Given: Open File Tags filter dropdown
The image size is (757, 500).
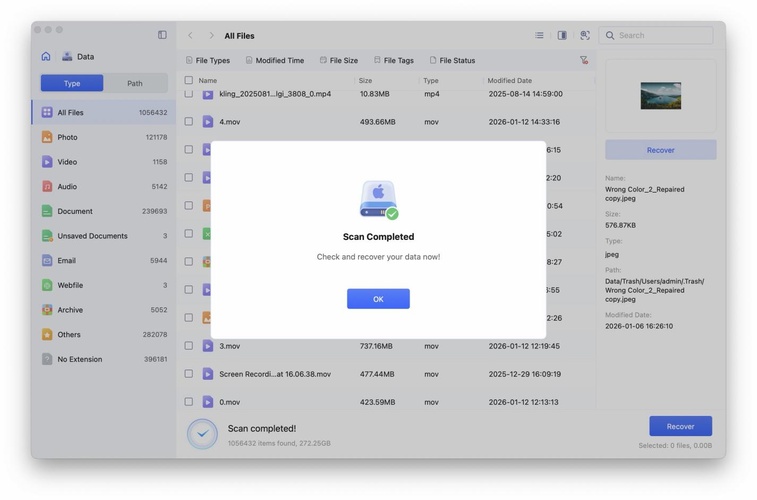Looking at the screenshot, I should coord(393,60).
